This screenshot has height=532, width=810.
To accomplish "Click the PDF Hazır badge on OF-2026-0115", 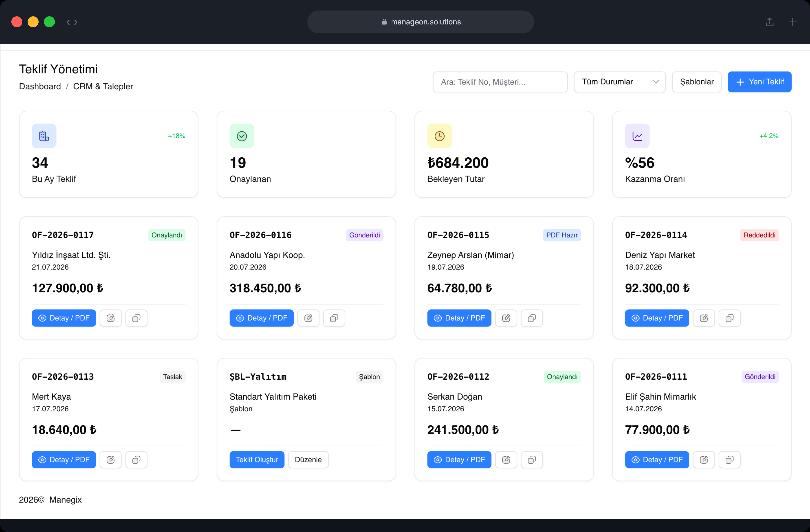I will coord(562,235).
